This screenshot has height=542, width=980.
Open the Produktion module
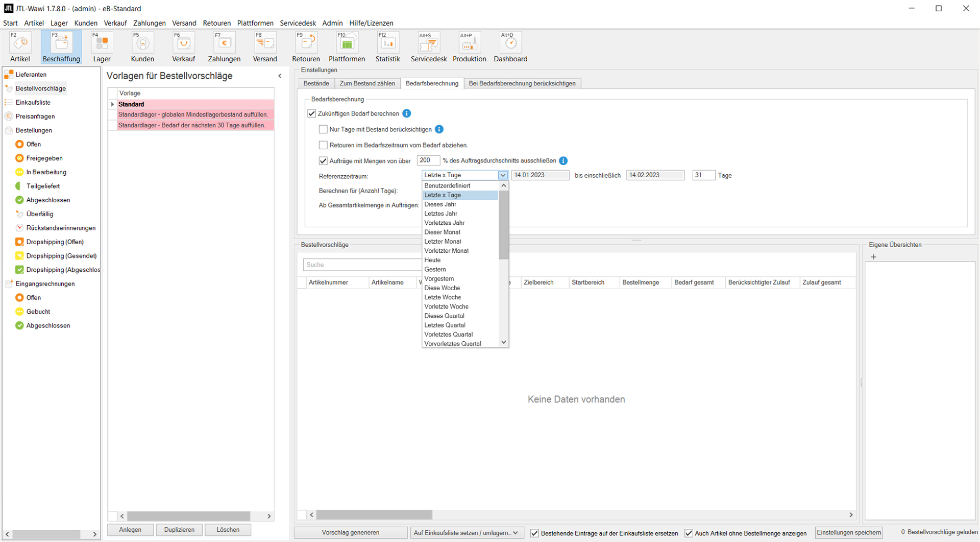pyautogui.click(x=469, y=46)
